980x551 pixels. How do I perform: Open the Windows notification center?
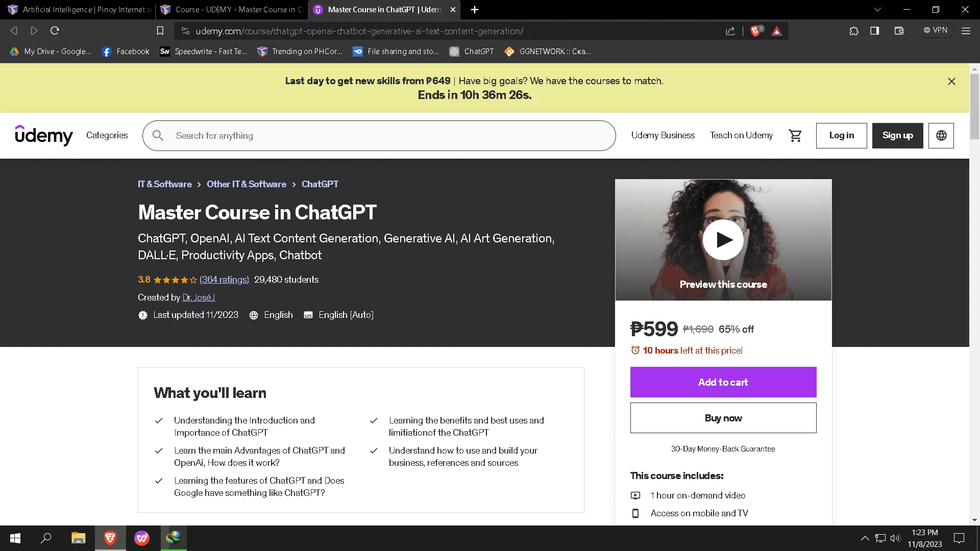pos(959,538)
